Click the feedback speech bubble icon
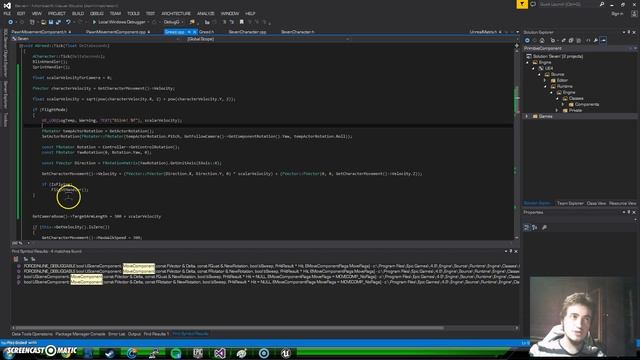This screenshot has width=640, height=360. [533, 4]
